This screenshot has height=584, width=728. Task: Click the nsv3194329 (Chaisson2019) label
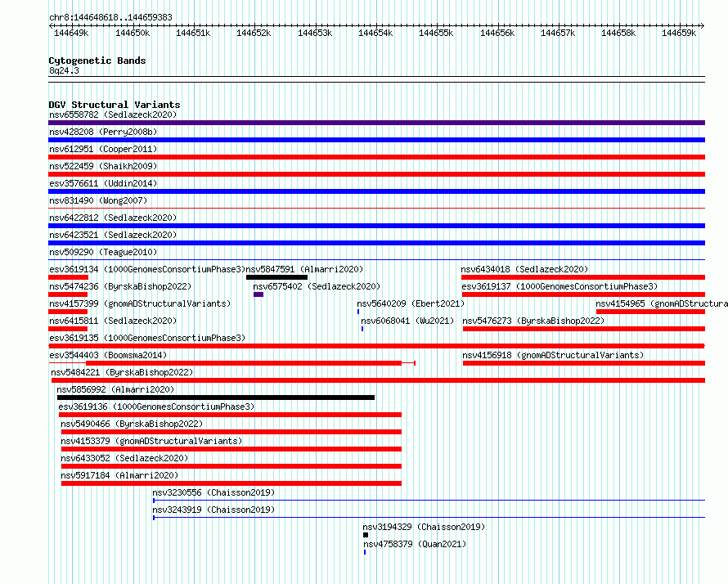coord(424,527)
